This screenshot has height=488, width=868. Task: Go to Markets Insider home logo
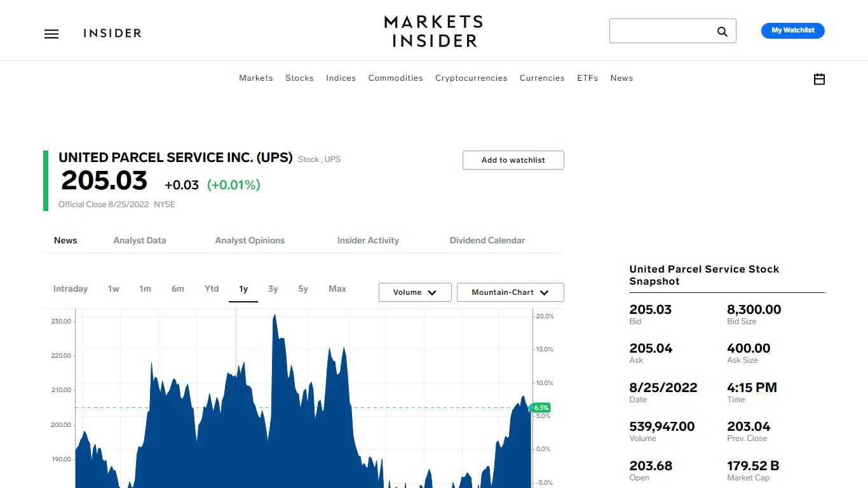pyautogui.click(x=433, y=31)
